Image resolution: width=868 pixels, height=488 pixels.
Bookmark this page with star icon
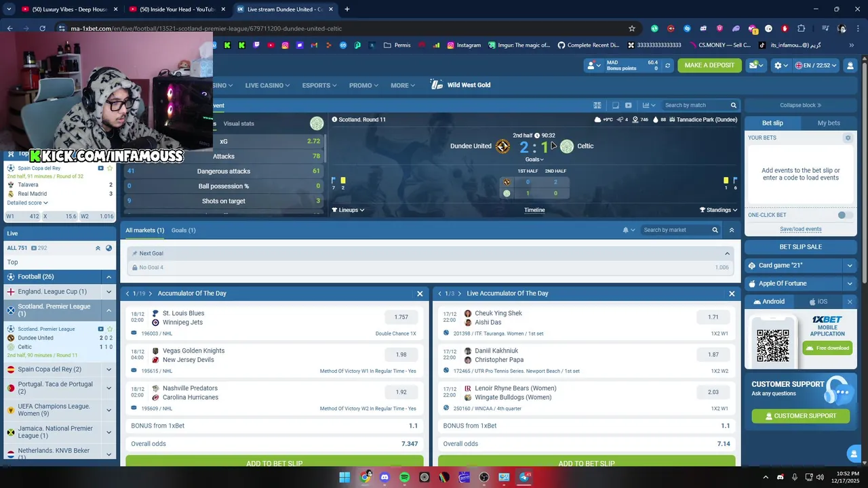coord(632,28)
